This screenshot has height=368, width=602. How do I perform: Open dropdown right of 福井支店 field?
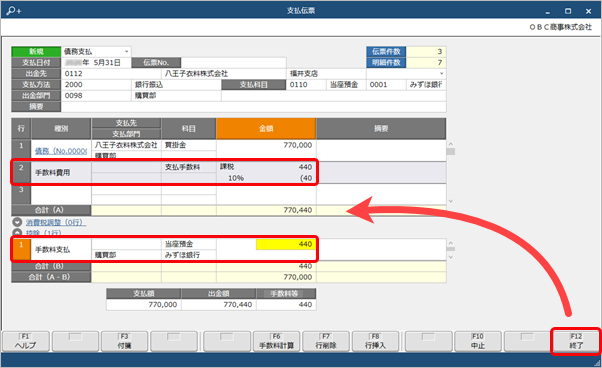click(x=441, y=73)
